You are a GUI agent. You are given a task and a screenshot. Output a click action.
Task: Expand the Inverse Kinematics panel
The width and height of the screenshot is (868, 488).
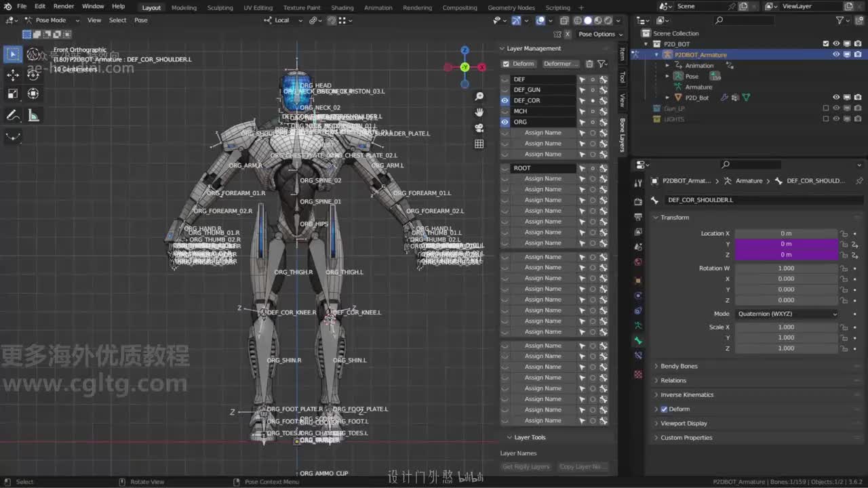coord(686,394)
